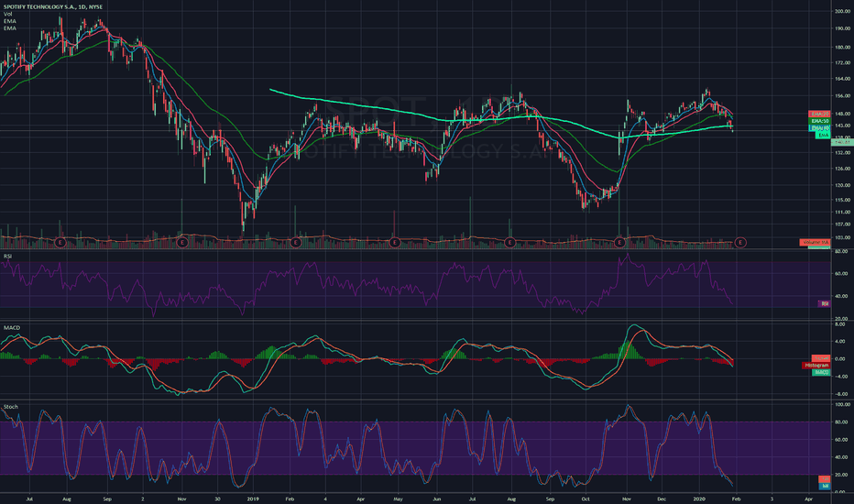Click the 156.00 price axis value

[843, 96]
